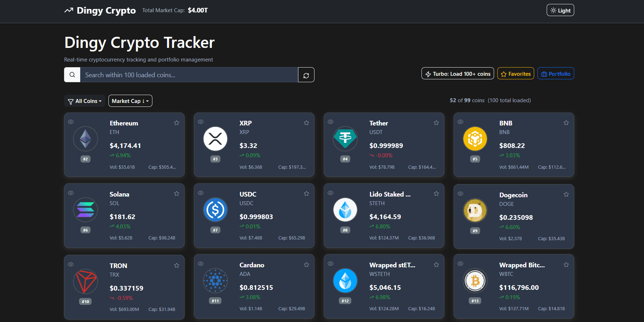The image size is (644, 322).
Task: Star the Tether coin as favorite
Action: click(x=436, y=123)
